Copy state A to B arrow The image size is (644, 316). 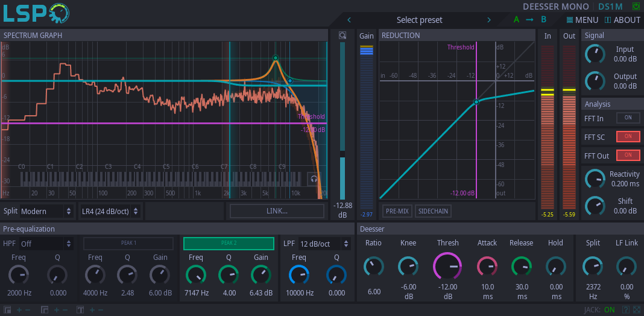point(530,20)
